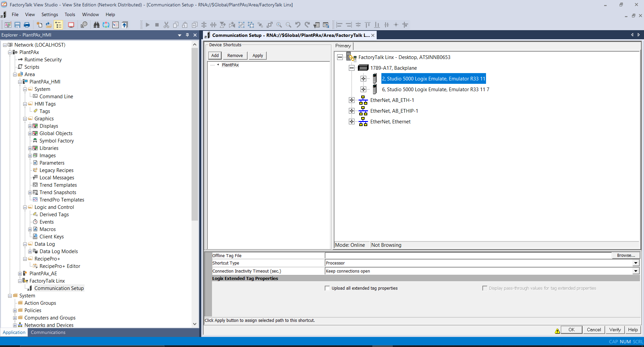Click the Explorer scroll down arrow
This screenshot has height=347, width=644.
[195, 324]
